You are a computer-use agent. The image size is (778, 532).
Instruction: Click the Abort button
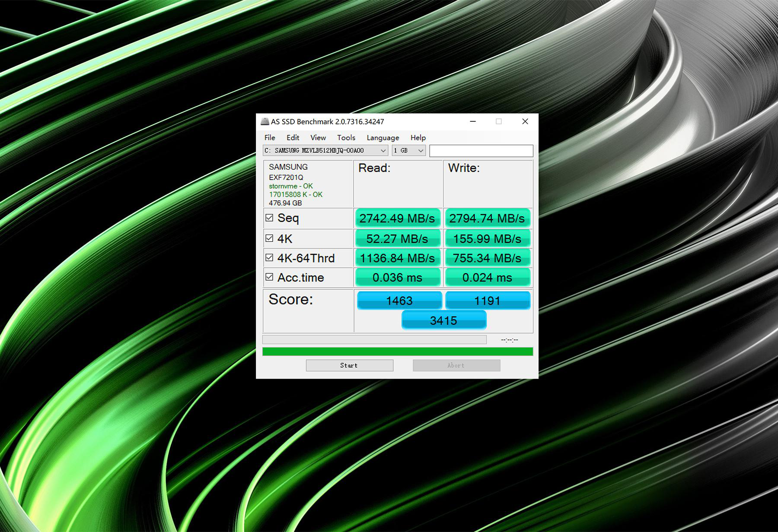coord(456,365)
